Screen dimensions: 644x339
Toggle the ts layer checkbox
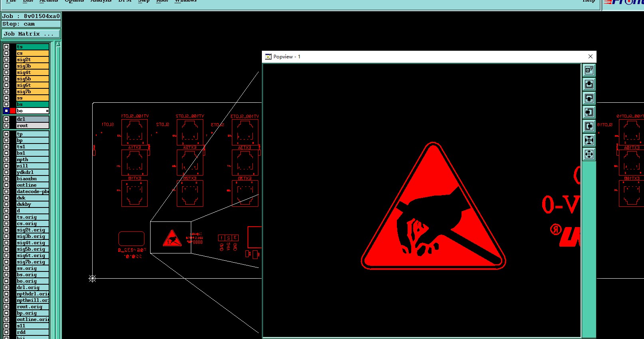pyautogui.click(x=6, y=47)
